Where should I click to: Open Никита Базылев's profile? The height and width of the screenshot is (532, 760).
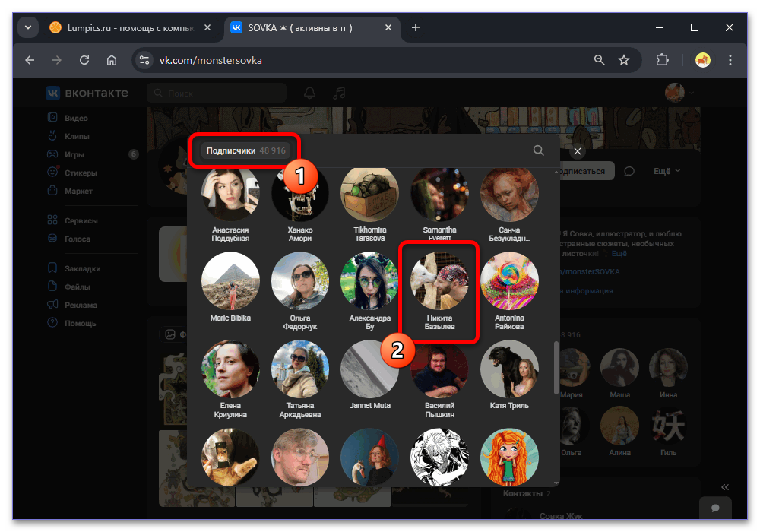tap(439, 291)
